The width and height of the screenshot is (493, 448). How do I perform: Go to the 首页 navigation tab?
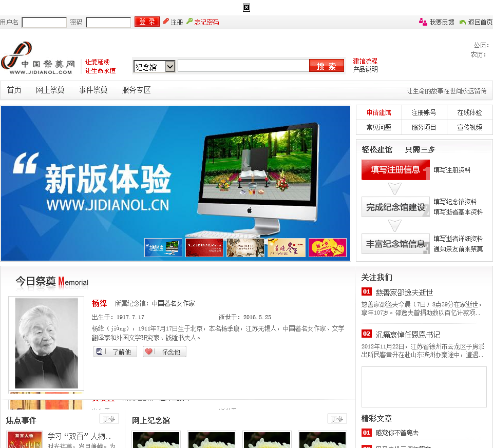pyautogui.click(x=14, y=90)
